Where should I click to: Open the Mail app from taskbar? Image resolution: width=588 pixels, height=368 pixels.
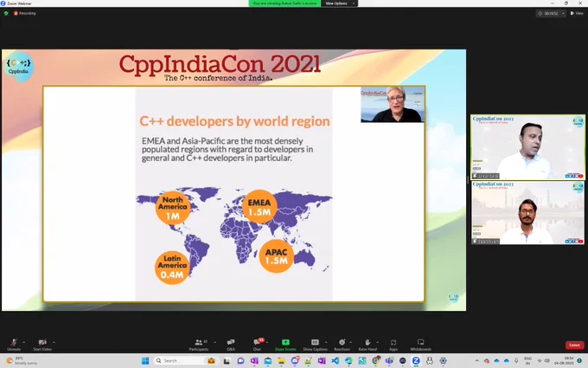[x=268, y=361]
